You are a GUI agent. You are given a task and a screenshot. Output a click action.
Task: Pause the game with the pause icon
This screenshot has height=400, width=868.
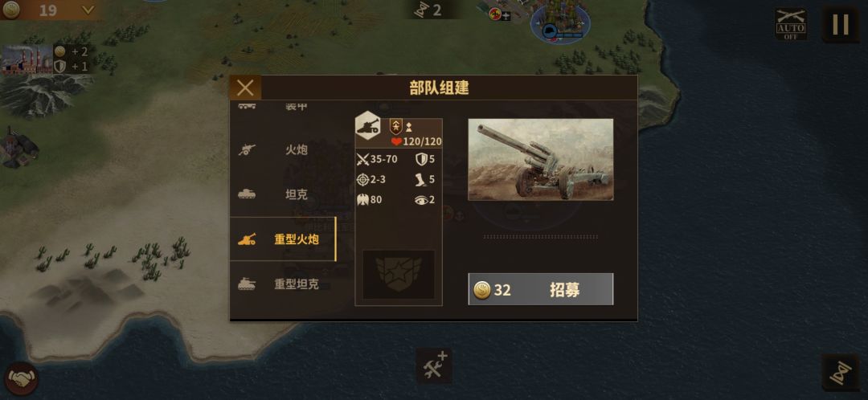pyautogui.click(x=841, y=24)
